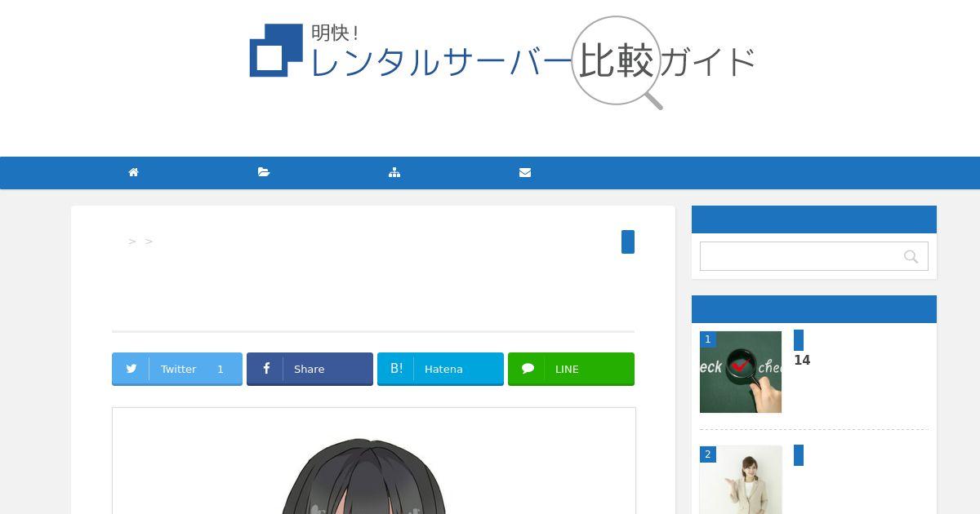Viewport: 980px width, 514px height.
Task: Send the article via the LINE button
Action: [x=571, y=369]
